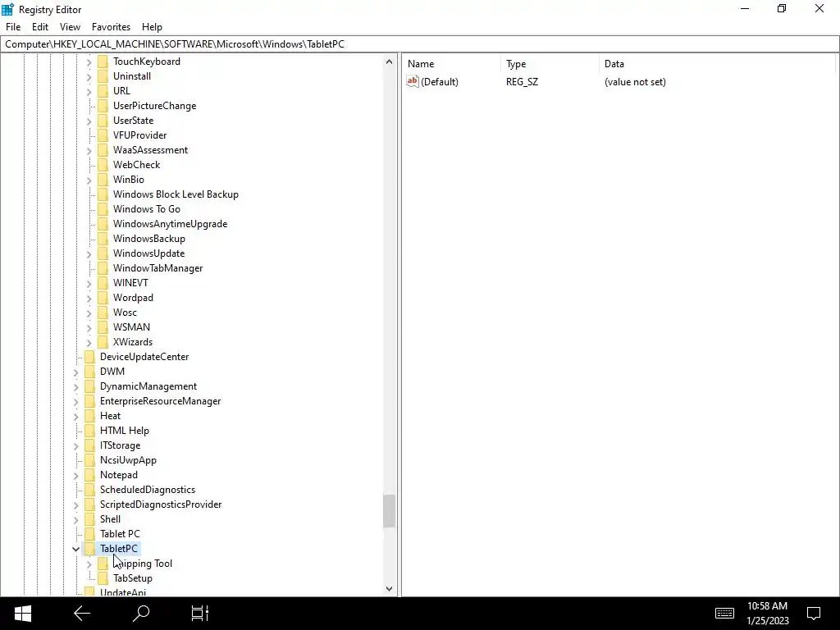
Task: Click the TabSetup folder icon
Action: (103, 578)
